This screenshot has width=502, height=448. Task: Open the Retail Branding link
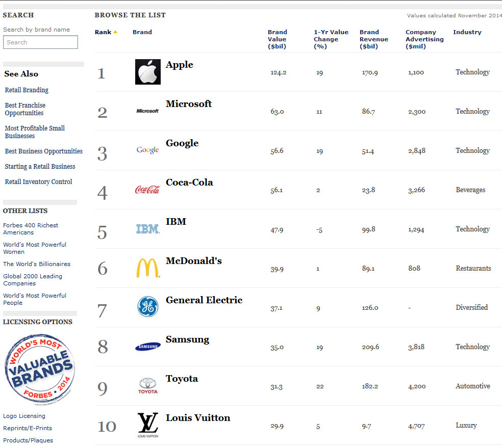tap(27, 90)
